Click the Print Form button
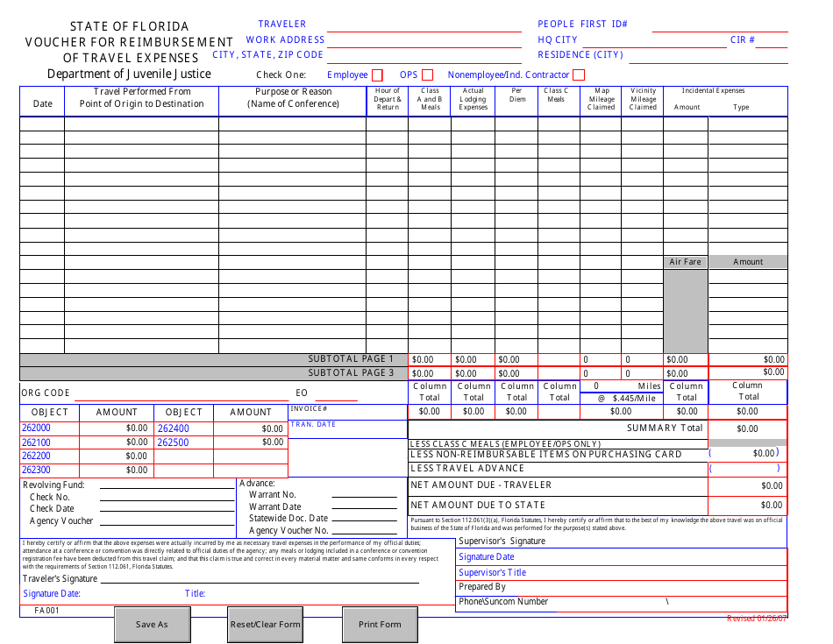 [379, 624]
